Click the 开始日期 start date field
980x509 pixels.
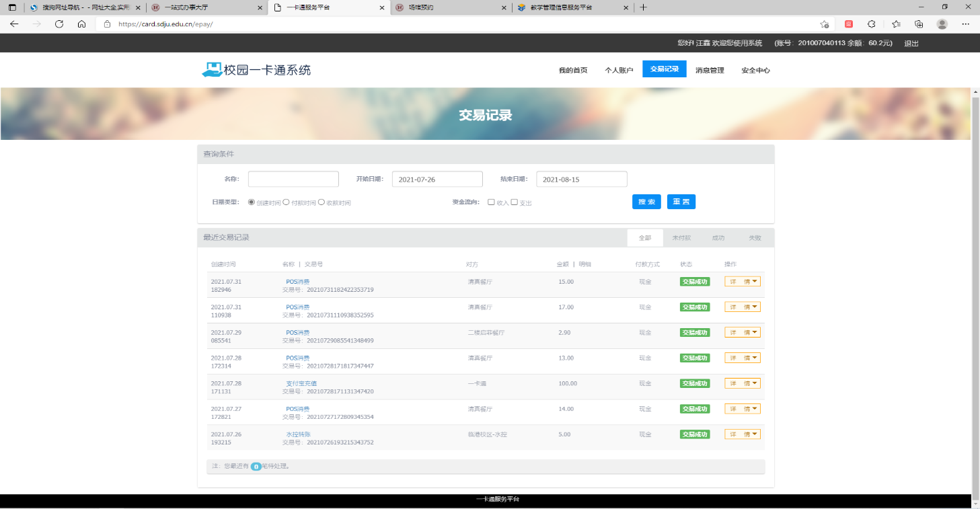point(437,180)
